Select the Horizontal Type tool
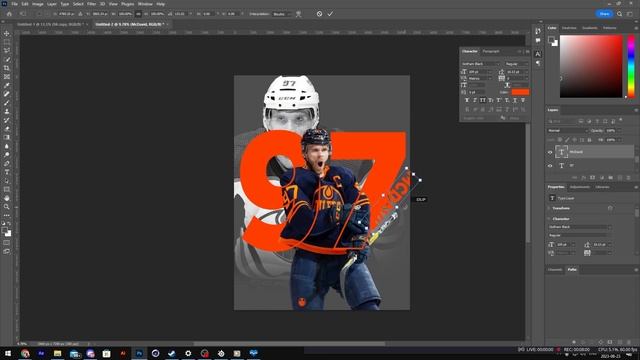640x360 pixels. tap(7, 172)
